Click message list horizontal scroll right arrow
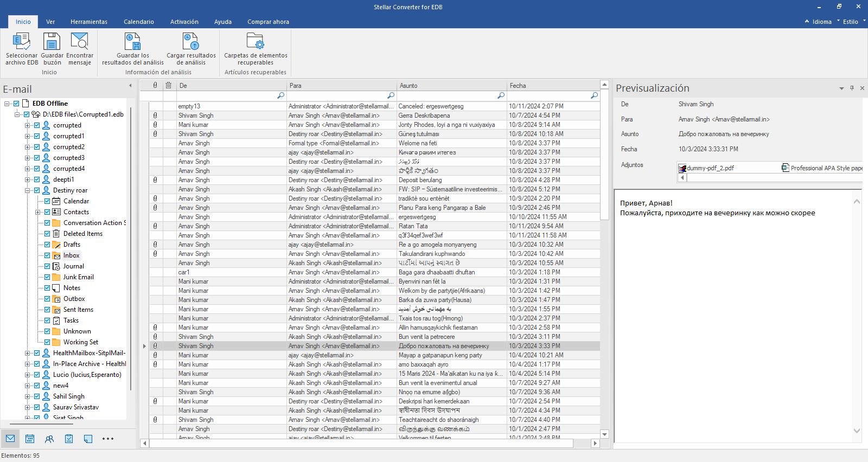This screenshot has height=462, width=868. coord(595,443)
